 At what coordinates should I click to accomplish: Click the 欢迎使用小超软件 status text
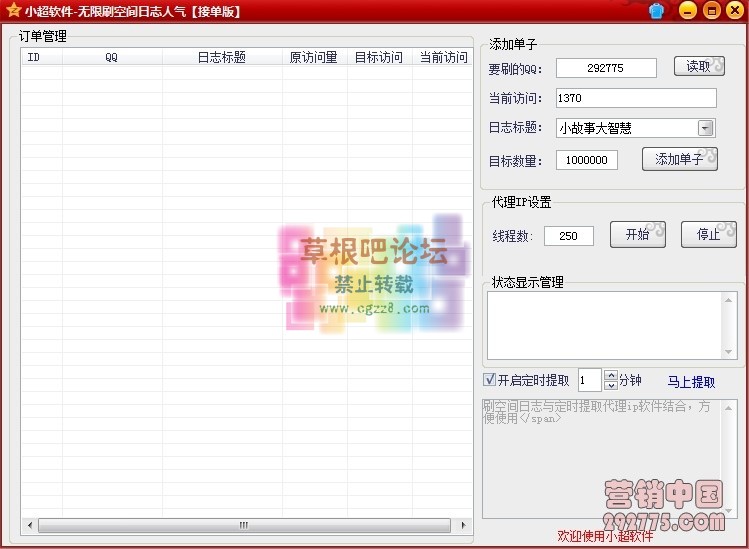click(605, 536)
